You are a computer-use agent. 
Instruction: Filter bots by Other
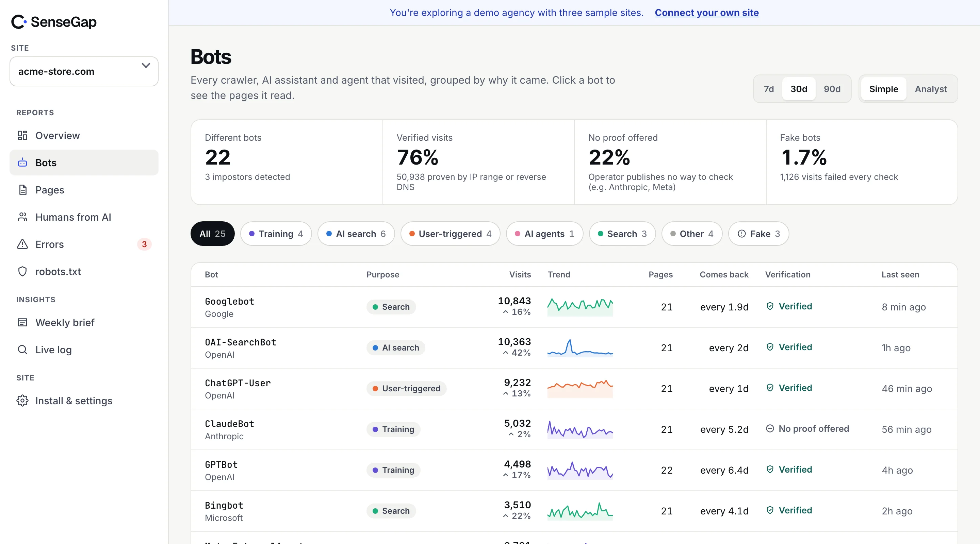coord(692,234)
